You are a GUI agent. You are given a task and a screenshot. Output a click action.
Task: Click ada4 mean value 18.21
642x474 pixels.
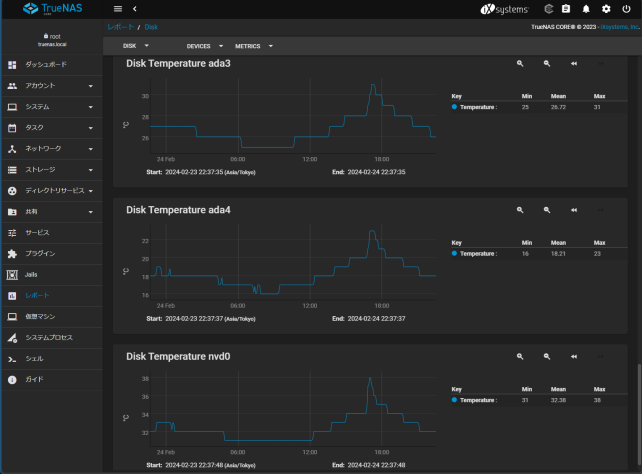tap(558, 254)
